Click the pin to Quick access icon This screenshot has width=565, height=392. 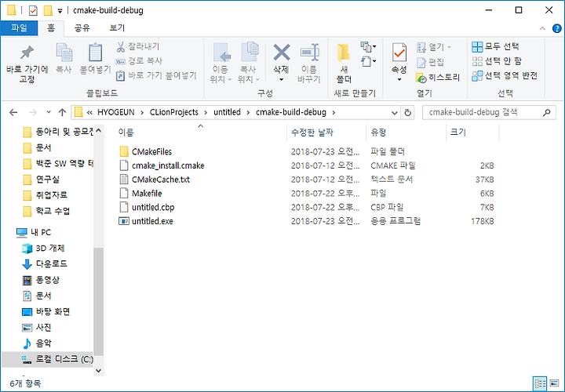tap(27, 53)
